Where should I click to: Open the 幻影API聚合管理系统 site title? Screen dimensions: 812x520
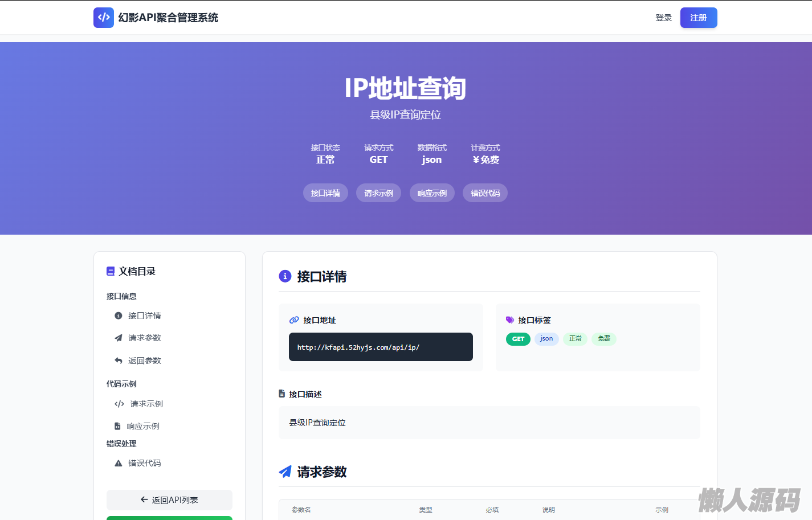point(168,18)
